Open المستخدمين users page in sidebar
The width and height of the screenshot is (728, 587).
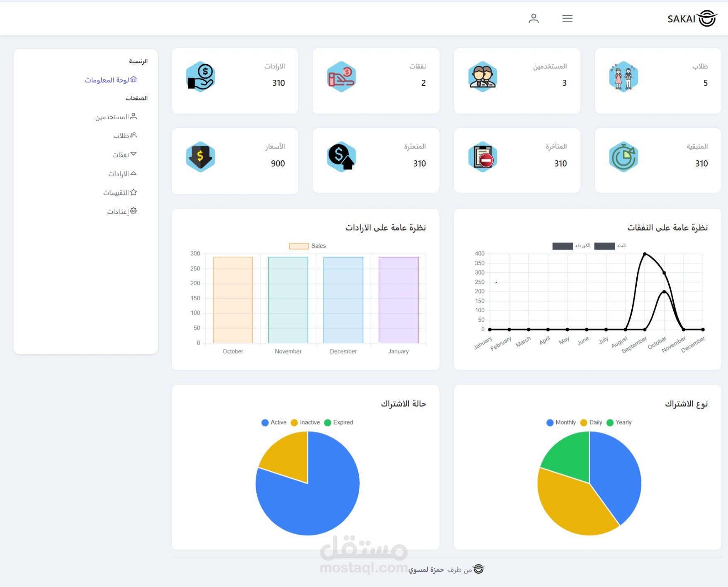point(116,117)
